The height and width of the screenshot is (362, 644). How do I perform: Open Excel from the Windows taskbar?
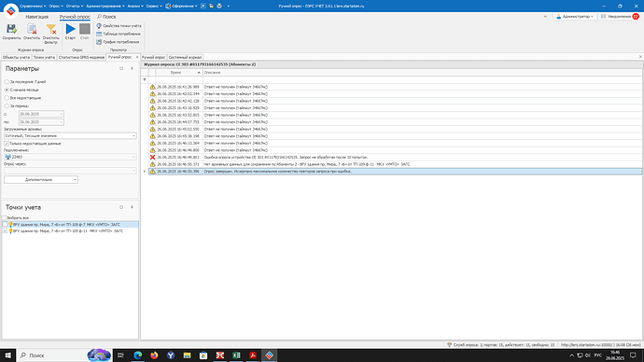pyautogui.click(x=236, y=355)
